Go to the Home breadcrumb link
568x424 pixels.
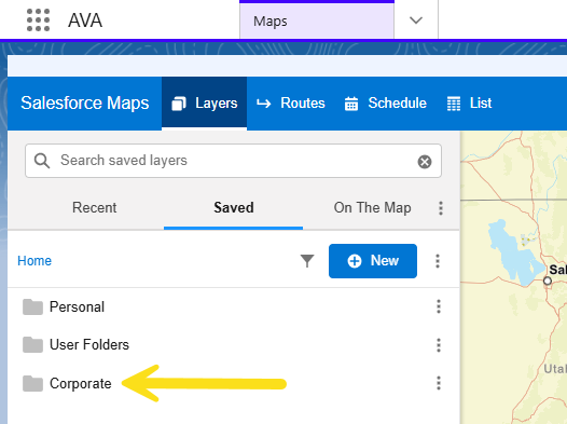tap(34, 261)
